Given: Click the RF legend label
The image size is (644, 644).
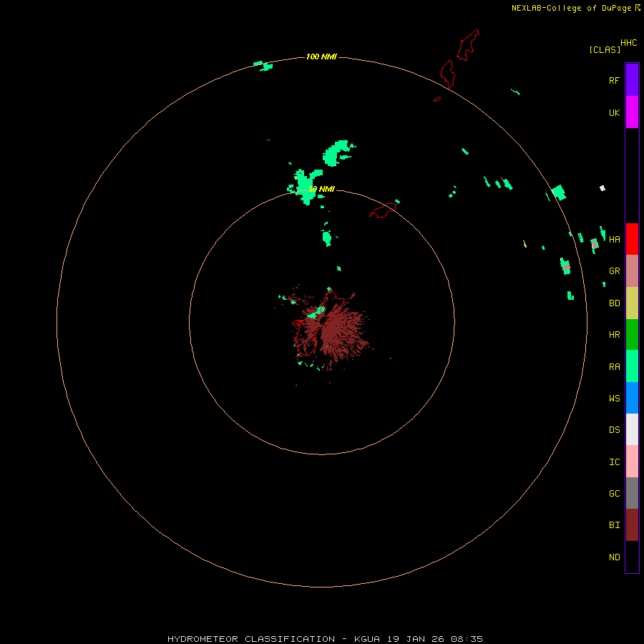Looking at the screenshot, I should pos(614,80).
